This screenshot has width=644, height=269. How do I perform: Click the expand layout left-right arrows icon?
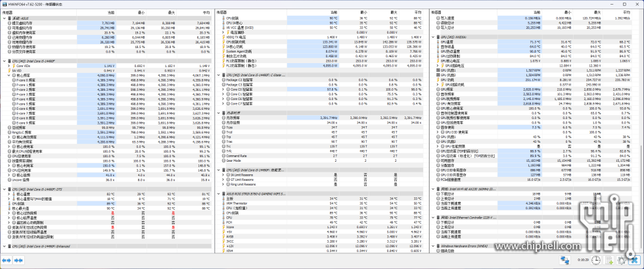(x=7, y=260)
